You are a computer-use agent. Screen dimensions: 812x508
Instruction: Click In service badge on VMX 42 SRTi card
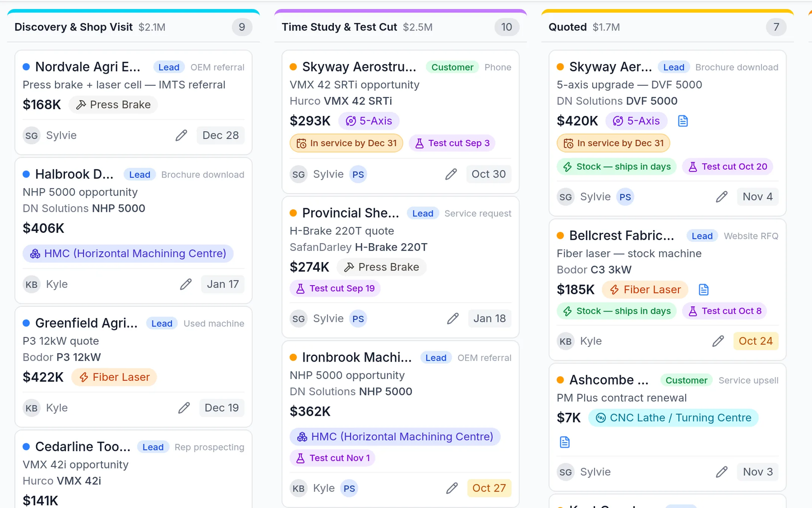pos(346,143)
